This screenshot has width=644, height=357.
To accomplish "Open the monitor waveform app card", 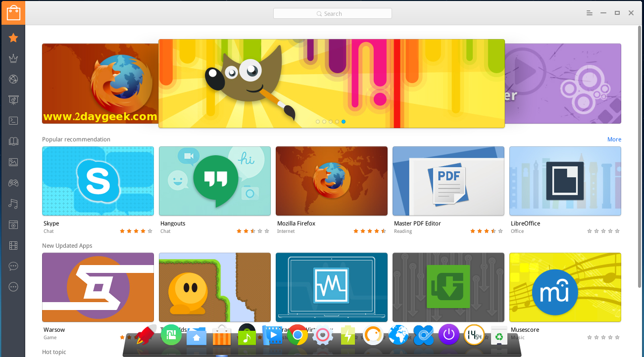I will point(332,287).
